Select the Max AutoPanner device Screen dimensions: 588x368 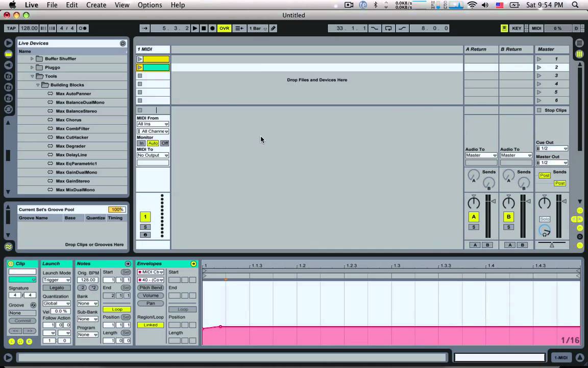(73, 94)
